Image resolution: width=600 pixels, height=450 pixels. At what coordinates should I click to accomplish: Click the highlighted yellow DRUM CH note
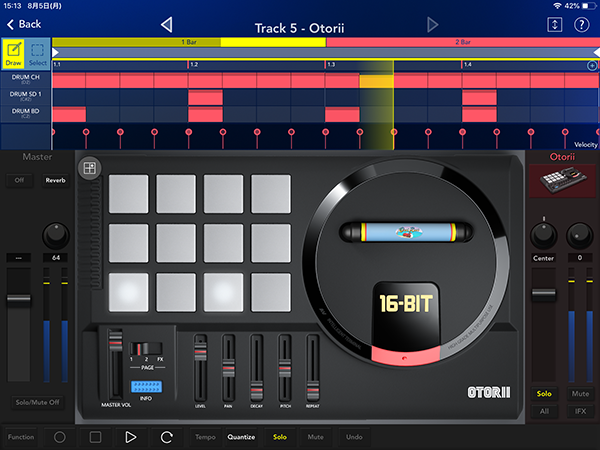[x=377, y=81]
